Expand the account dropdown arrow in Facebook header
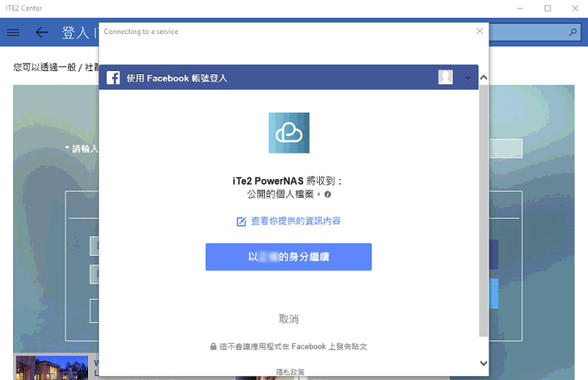This screenshot has height=380, width=588. 468,78
